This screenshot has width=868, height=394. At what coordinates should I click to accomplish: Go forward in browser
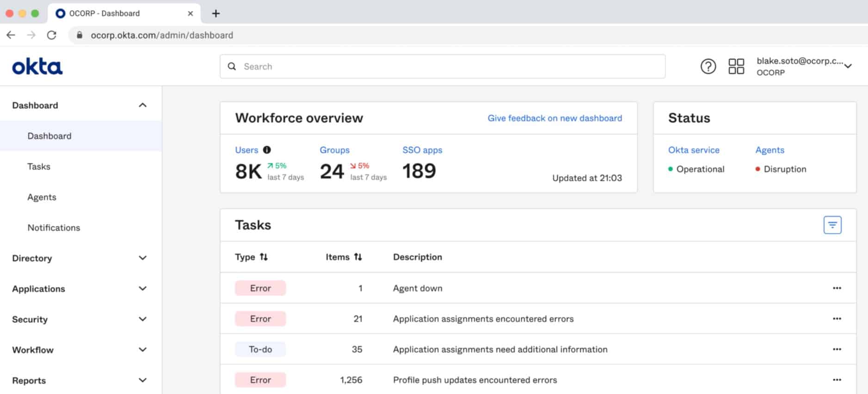(x=31, y=35)
